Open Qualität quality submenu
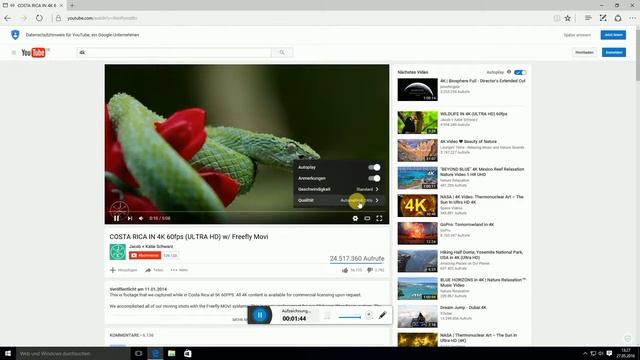This screenshot has width=640, height=360. [x=338, y=200]
